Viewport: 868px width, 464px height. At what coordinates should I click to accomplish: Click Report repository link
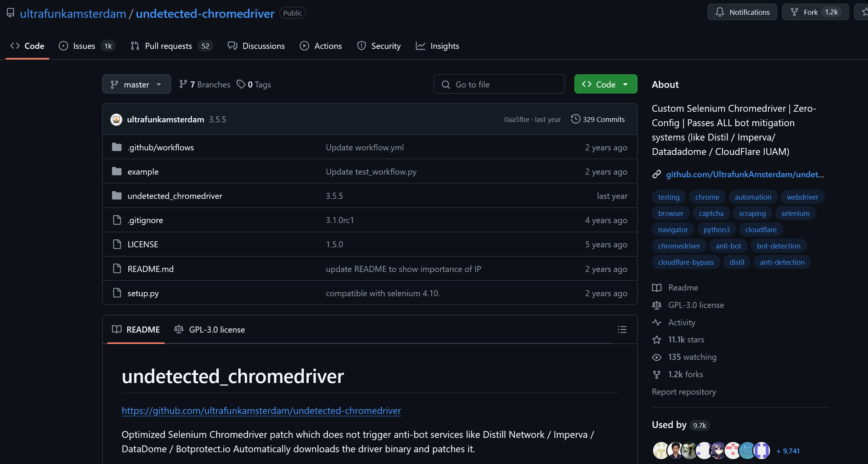pyautogui.click(x=684, y=392)
